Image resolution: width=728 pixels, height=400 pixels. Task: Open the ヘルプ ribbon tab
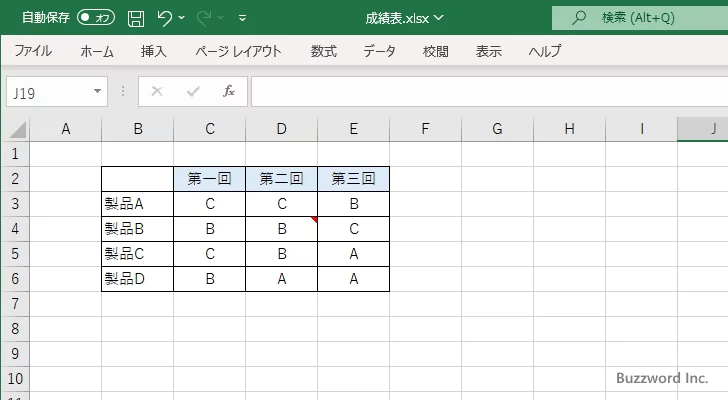[x=545, y=51]
